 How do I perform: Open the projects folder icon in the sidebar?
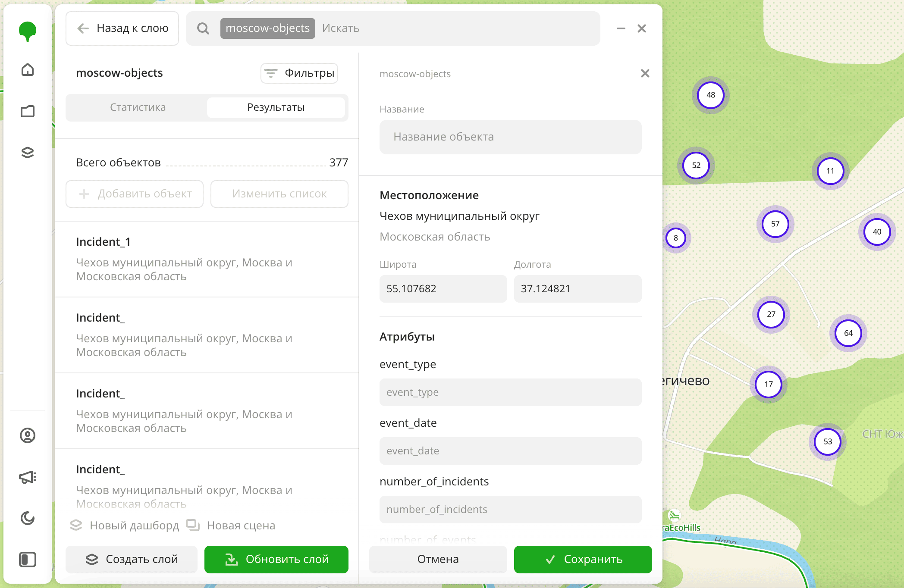[x=28, y=111]
